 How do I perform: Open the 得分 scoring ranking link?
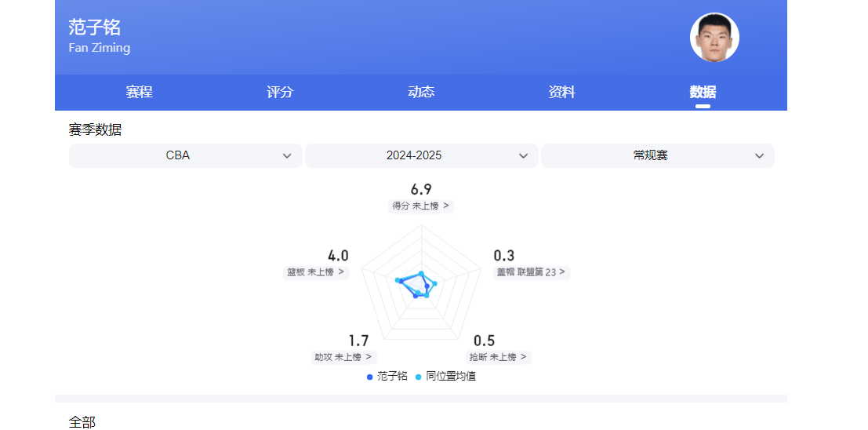pyautogui.click(x=421, y=206)
